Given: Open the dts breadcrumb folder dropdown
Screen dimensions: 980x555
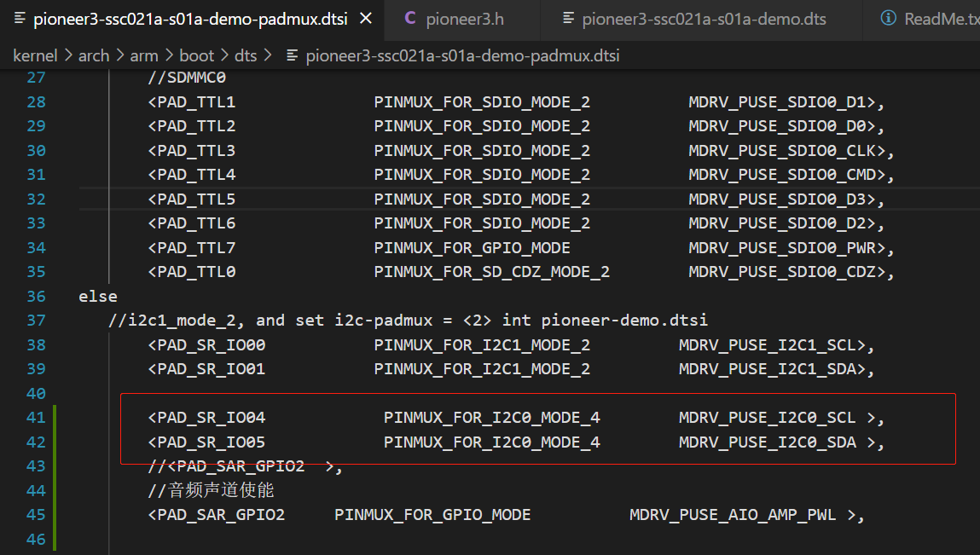Looking at the screenshot, I should 246,55.
